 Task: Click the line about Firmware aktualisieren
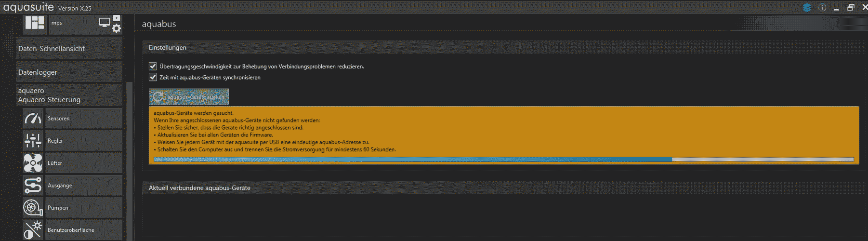coord(213,135)
